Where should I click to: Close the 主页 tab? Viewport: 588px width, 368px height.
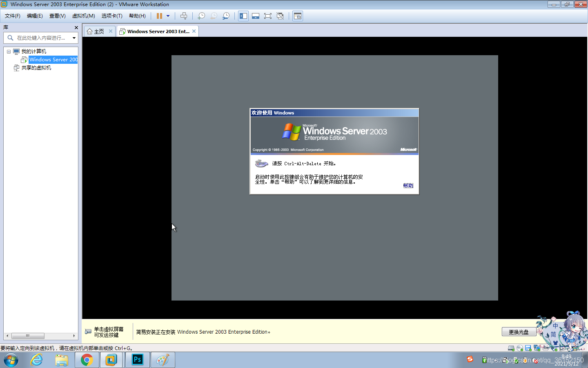click(x=110, y=31)
